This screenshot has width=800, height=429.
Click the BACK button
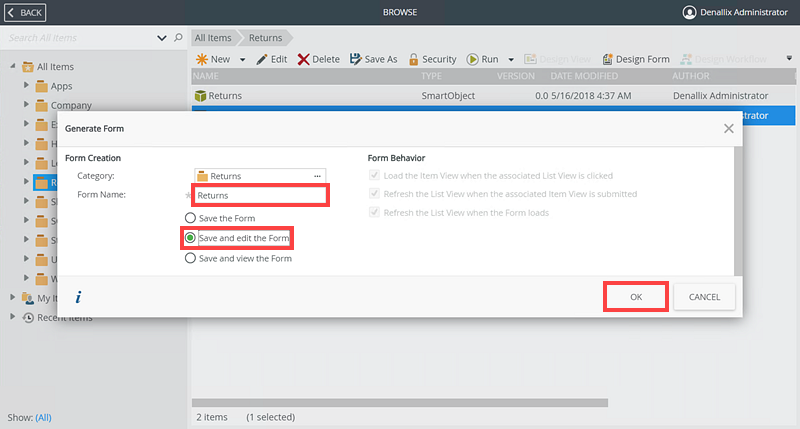click(x=25, y=12)
